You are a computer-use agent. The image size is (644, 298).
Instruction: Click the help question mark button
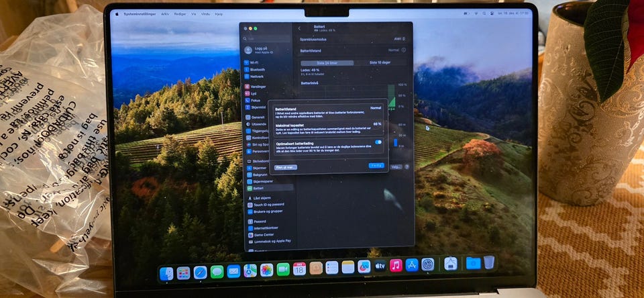(407, 167)
